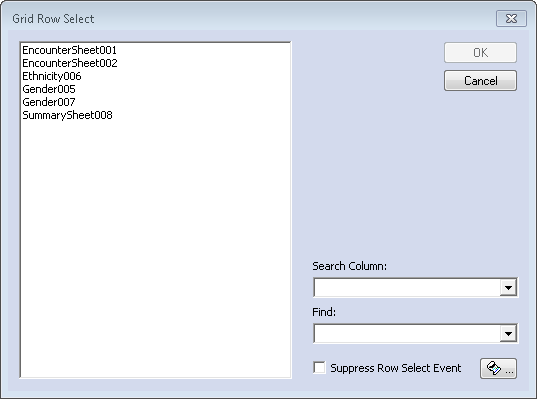Tick the Suppress Row Select Event checkbox
The height and width of the screenshot is (399, 537).
pyautogui.click(x=319, y=367)
